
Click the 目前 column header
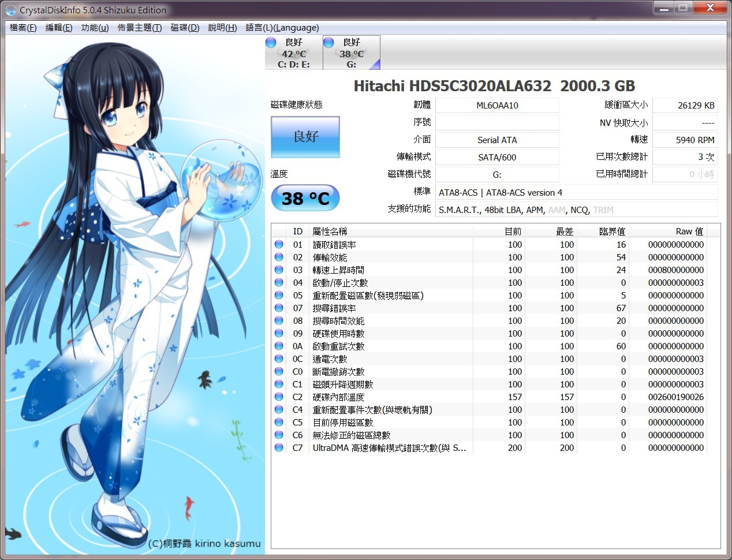coord(499,231)
